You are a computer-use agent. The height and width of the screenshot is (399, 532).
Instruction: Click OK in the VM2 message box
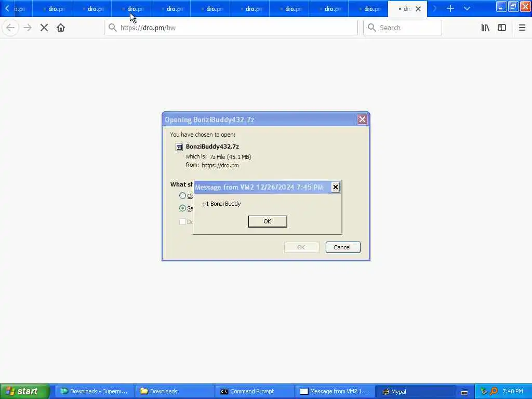[x=268, y=221]
